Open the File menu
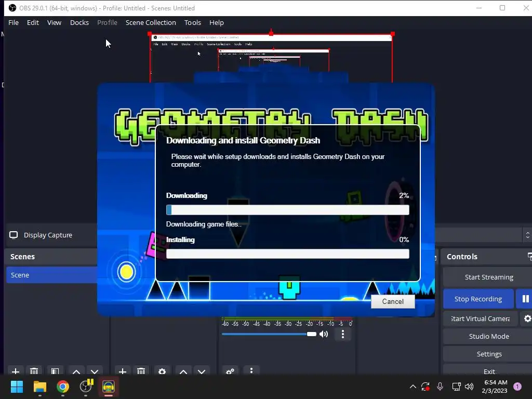This screenshot has width=532, height=399. coord(14,22)
